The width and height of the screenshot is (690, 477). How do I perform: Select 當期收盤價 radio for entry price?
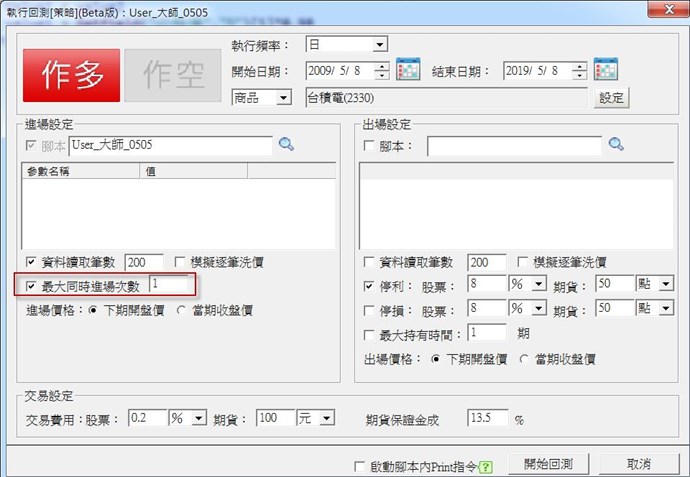pos(181,310)
